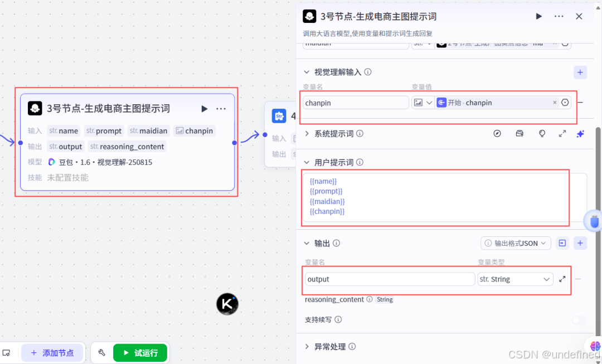Click the lightbulb icon in 系统提示词 toolbar
Viewport: 602px width, 364px height.
pos(542,134)
